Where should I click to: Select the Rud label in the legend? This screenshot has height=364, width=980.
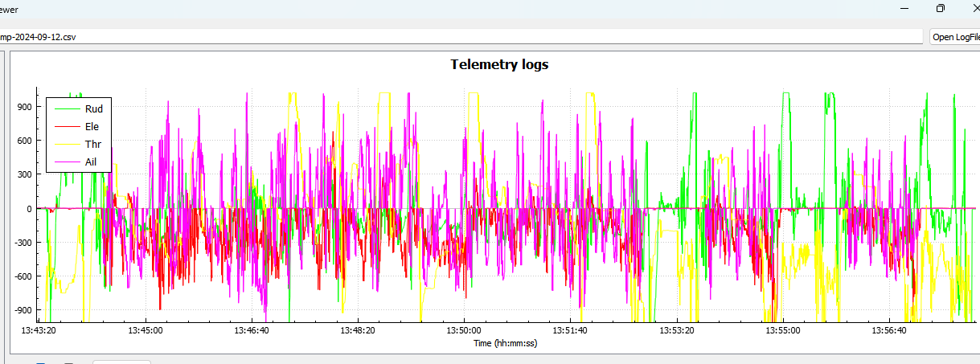click(x=93, y=108)
